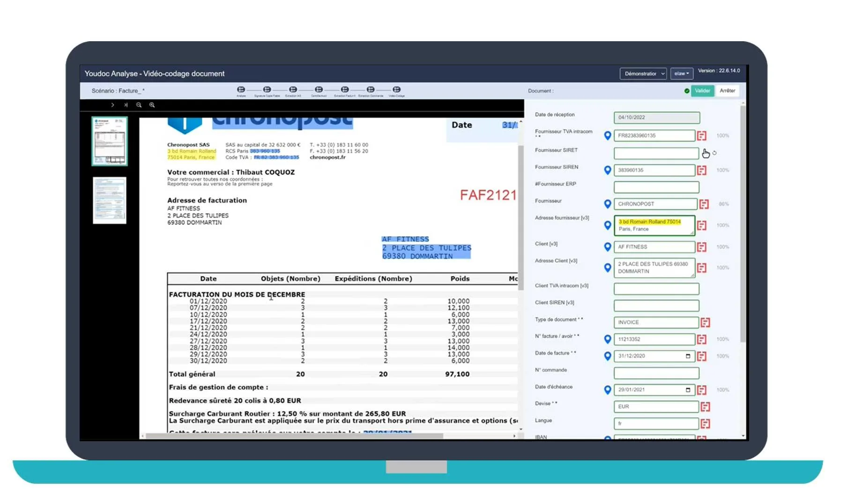Click location pin for N° facture field

pos(608,339)
